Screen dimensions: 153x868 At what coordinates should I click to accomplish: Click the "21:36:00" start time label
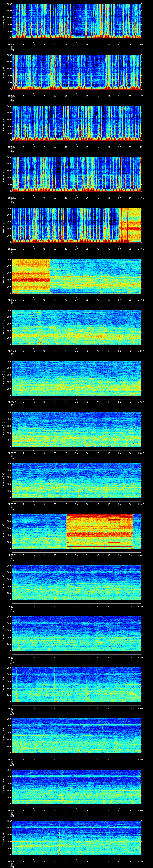12,402
